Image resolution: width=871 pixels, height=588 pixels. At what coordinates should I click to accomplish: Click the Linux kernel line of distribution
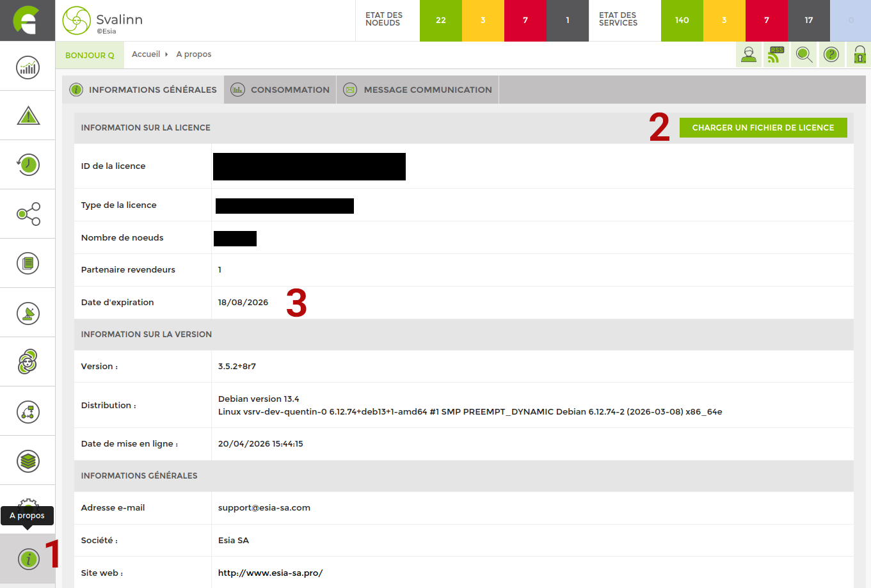470,411
